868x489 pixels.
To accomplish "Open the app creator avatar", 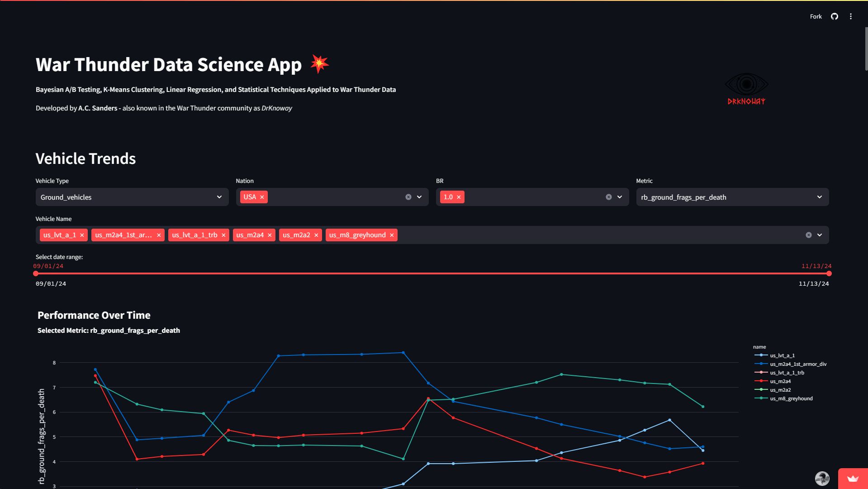I will pos(822,479).
